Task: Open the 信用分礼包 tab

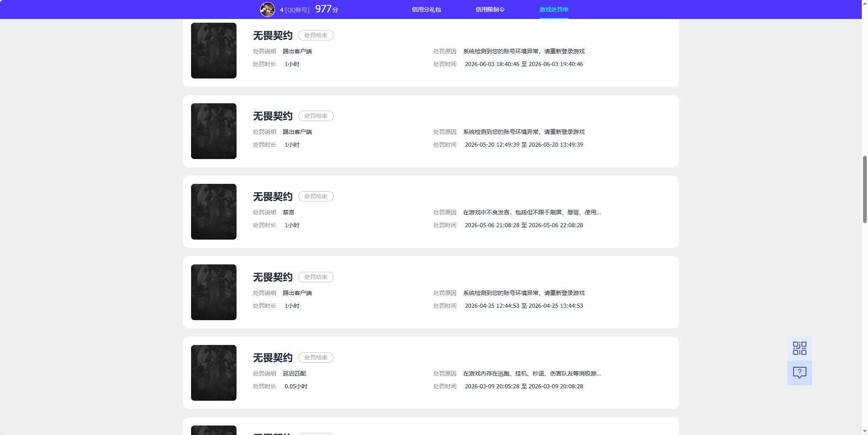Action: pyautogui.click(x=426, y=10)
